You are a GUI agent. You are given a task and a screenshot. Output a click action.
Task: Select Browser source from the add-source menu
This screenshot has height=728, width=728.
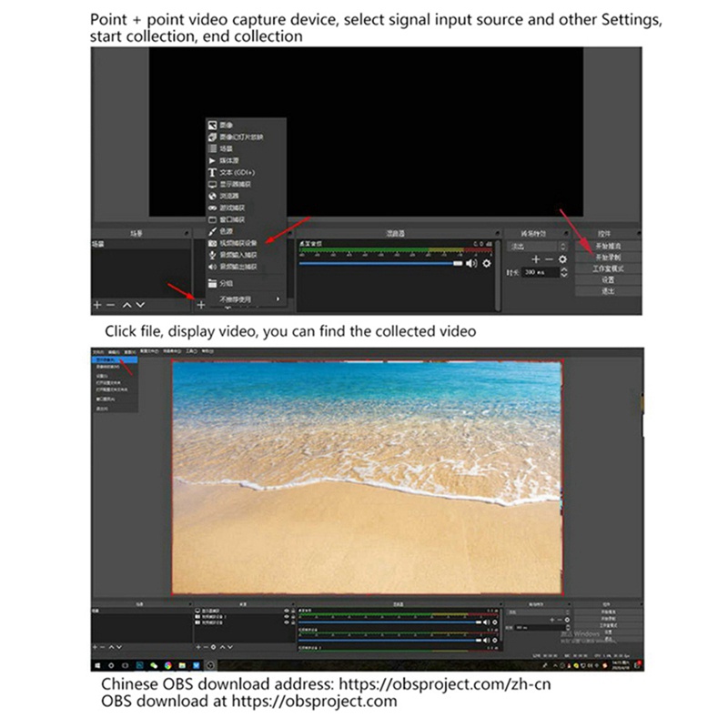tap(225, 196)
